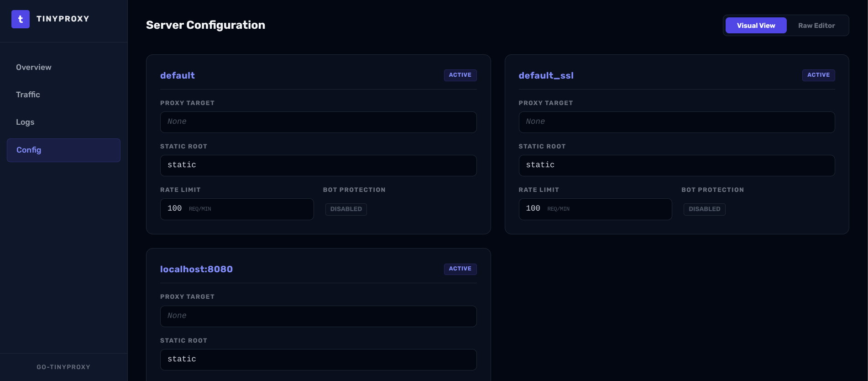Click BOT PROTECTION label in default card
The height and width of the screenshot is (381, 868).
[354, 190]
